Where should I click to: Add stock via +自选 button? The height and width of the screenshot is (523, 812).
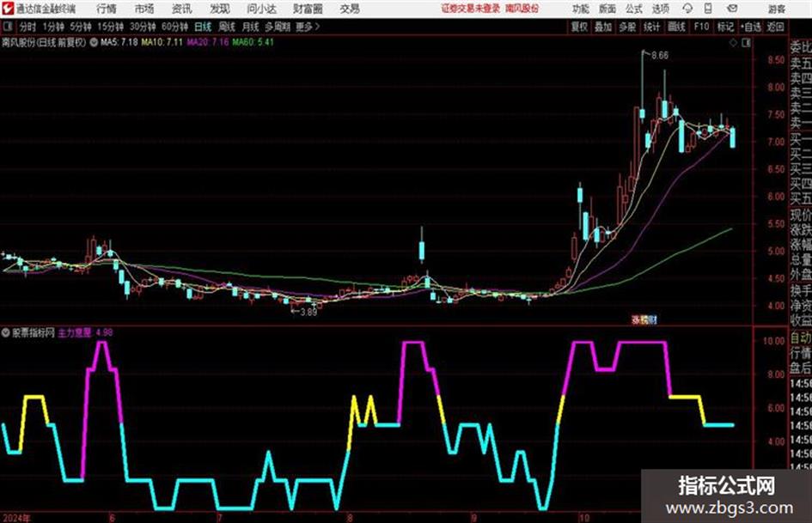point(750,27)
